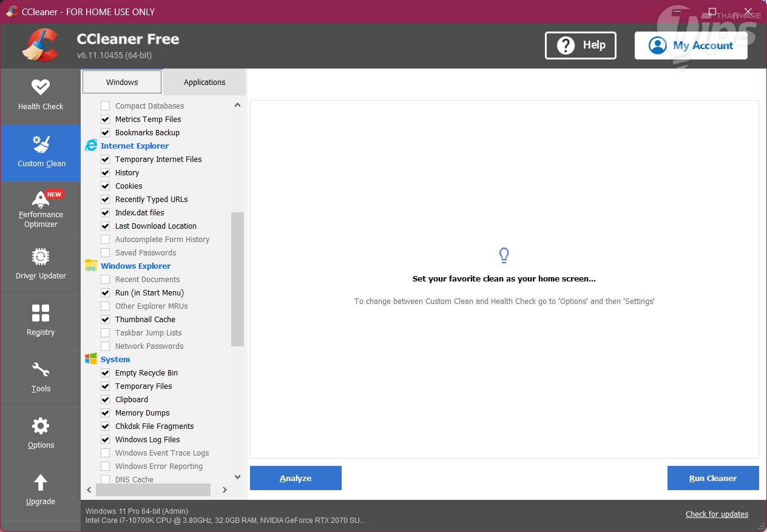767x532 pixels.
Task: Uncheck Windows Log Files
Action: tap(106, 439)
